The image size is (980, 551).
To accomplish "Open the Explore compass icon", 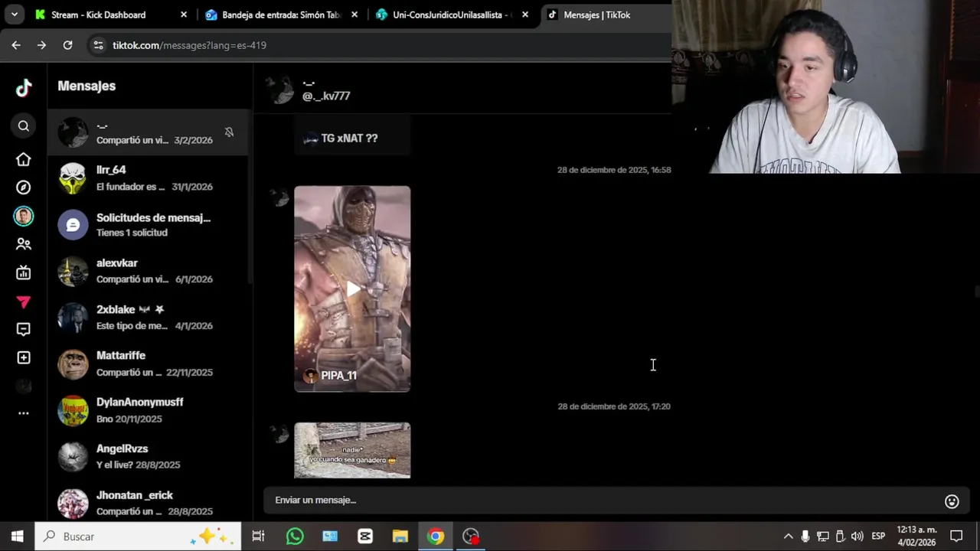I will pyautogui.click(x=24, y=187).
